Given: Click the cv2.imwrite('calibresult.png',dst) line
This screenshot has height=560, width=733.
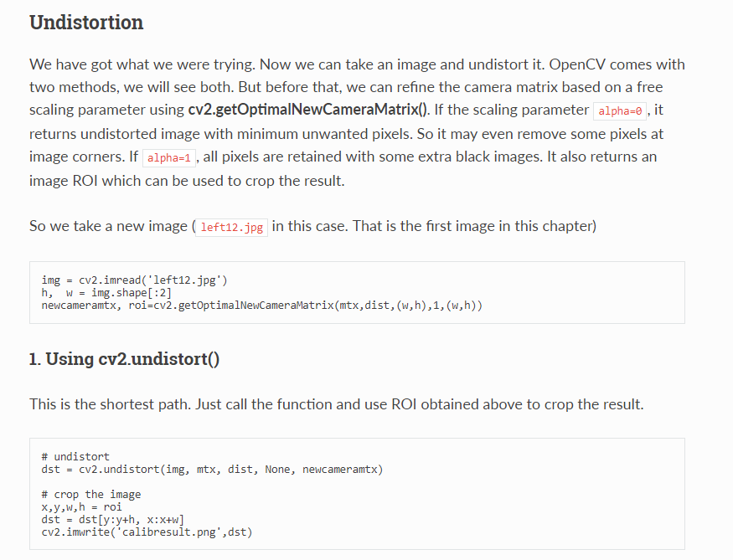Looking at the screenshot, I should [147, 532].
